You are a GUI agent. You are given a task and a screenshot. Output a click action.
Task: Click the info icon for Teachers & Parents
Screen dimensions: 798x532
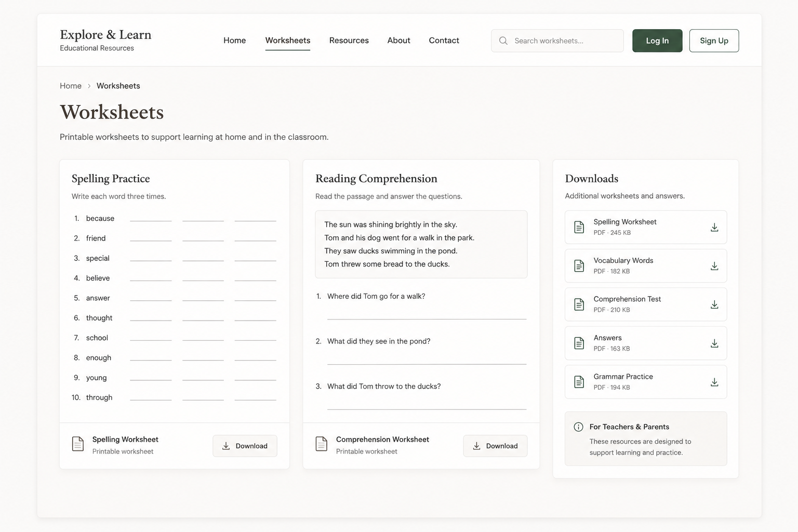[x=578, y=427]
